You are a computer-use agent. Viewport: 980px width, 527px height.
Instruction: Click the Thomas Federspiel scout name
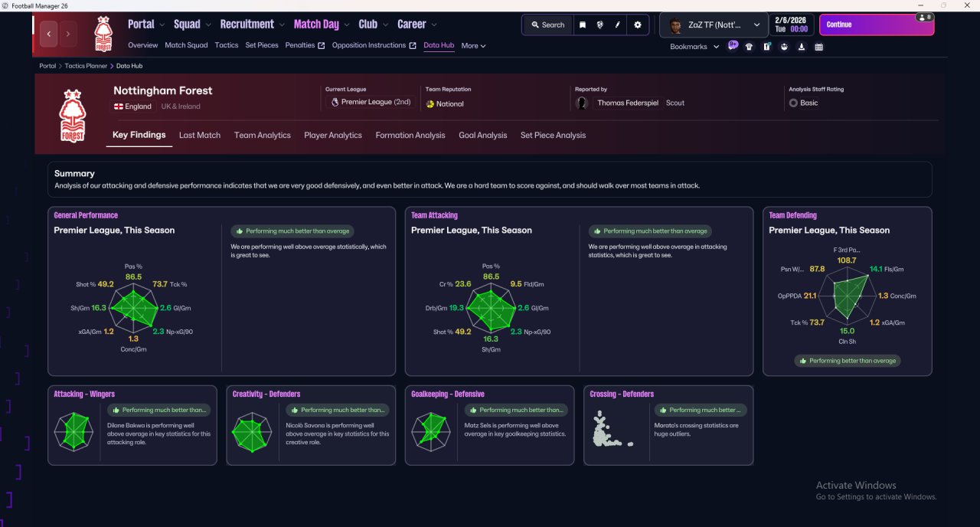pos(629,103)
